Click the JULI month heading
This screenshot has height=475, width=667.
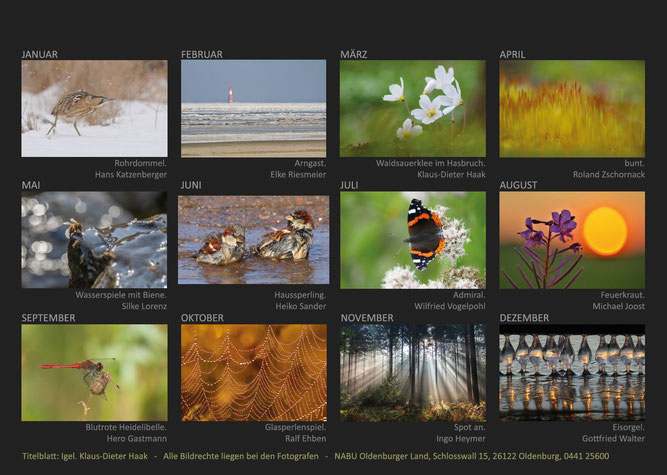pos(349,185)
